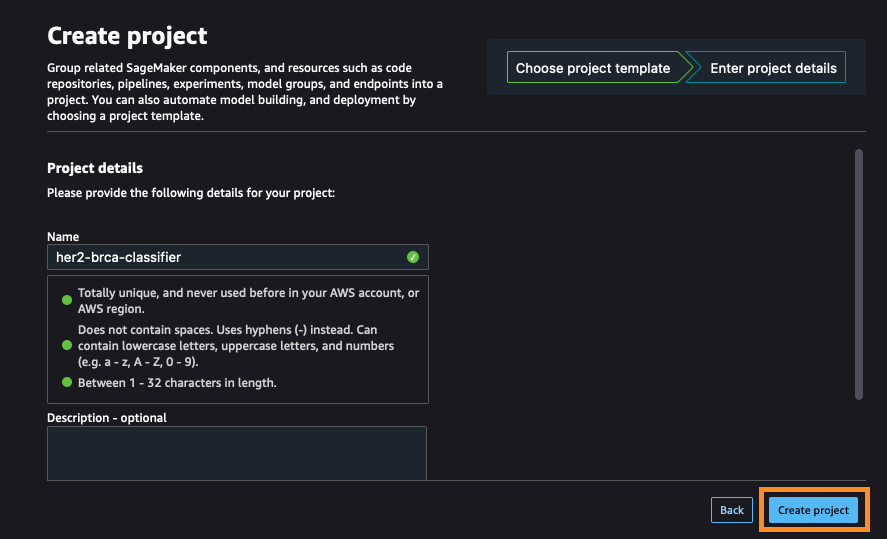Go to Choose project template step

pyautogui.click(x=593, y=67)
